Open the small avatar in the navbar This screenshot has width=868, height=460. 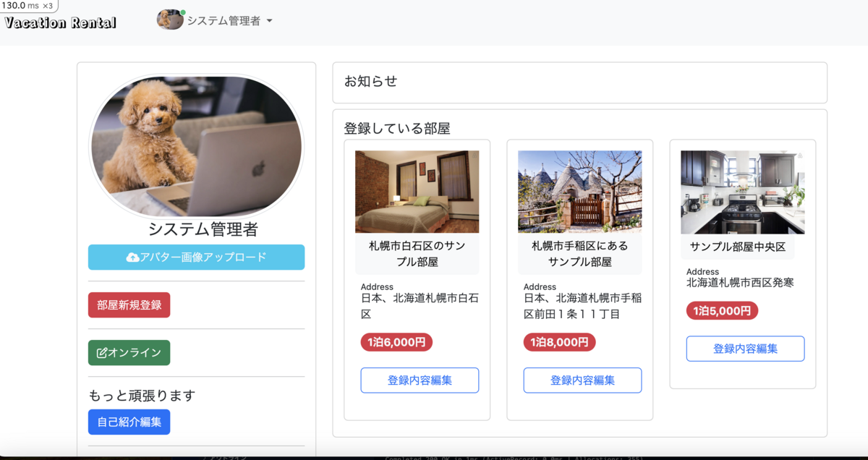point(170,20)
